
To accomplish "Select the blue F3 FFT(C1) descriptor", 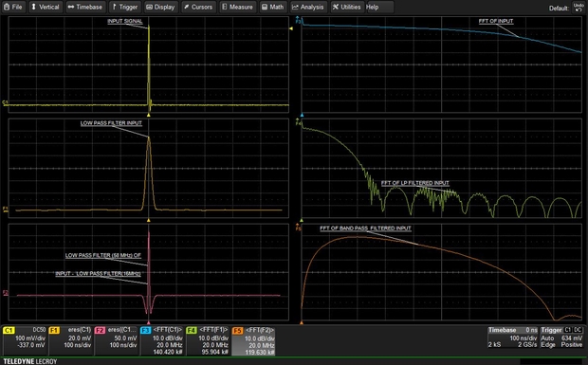I will [x=162, y=340].
